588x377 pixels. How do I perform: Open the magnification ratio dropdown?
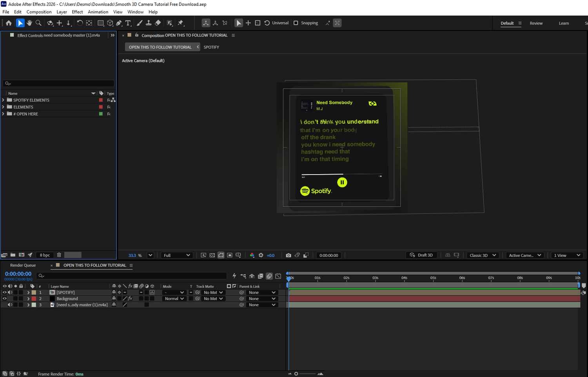point(150,255)
